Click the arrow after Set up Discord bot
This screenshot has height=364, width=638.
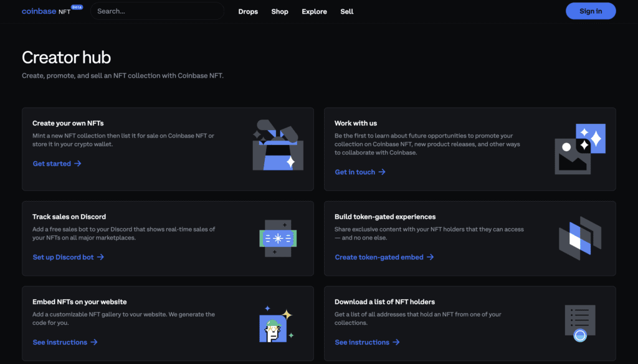coord(100,257)
